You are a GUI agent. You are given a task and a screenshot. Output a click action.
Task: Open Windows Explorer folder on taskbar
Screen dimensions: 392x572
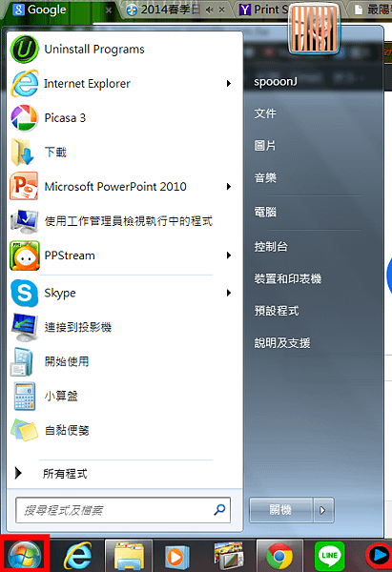129,556
